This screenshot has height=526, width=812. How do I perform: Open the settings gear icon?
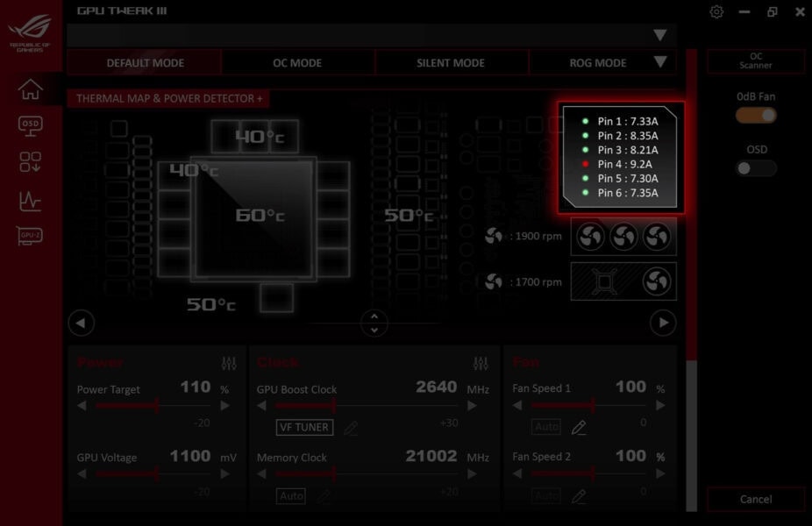716,11
